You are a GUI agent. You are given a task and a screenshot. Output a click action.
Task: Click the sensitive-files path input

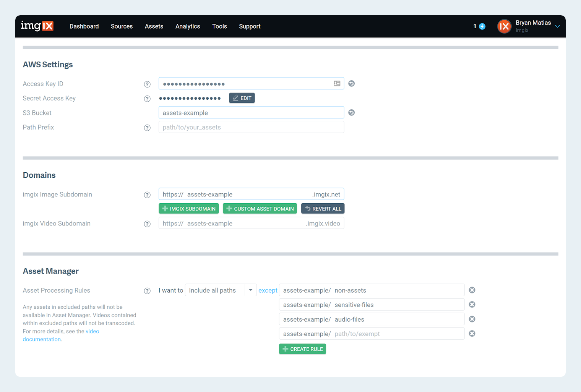tap(372, 305)
